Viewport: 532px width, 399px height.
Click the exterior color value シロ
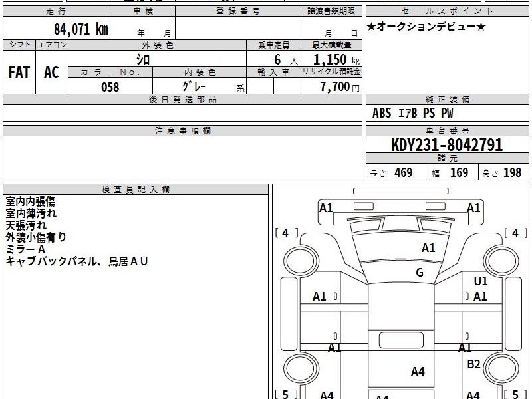click(143, 59)
